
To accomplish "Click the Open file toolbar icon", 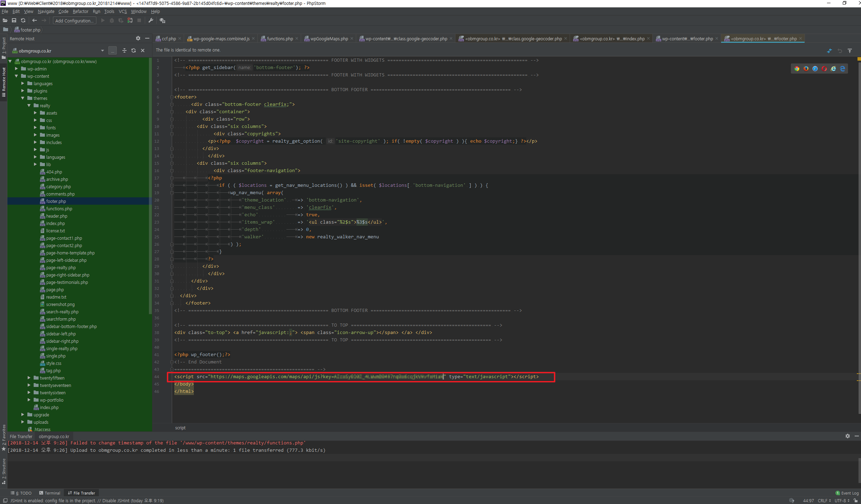I will pyautogui.click(x=5, y=20).
